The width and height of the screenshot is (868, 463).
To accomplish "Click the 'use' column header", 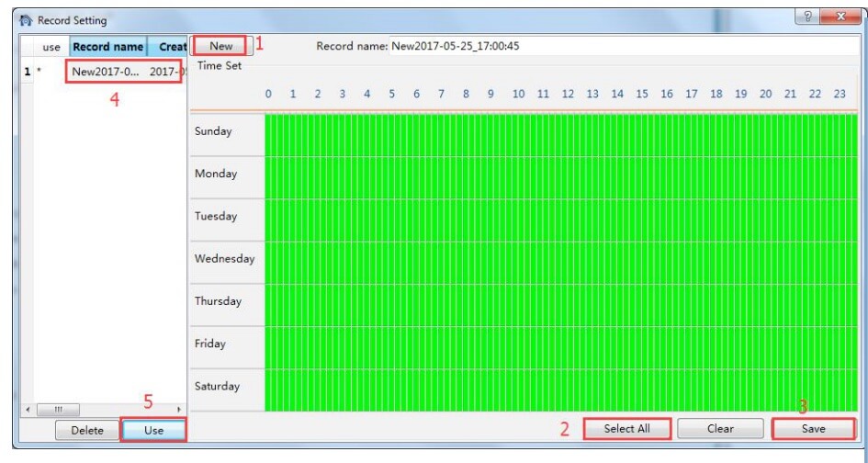I will click(x=51, y=47).
